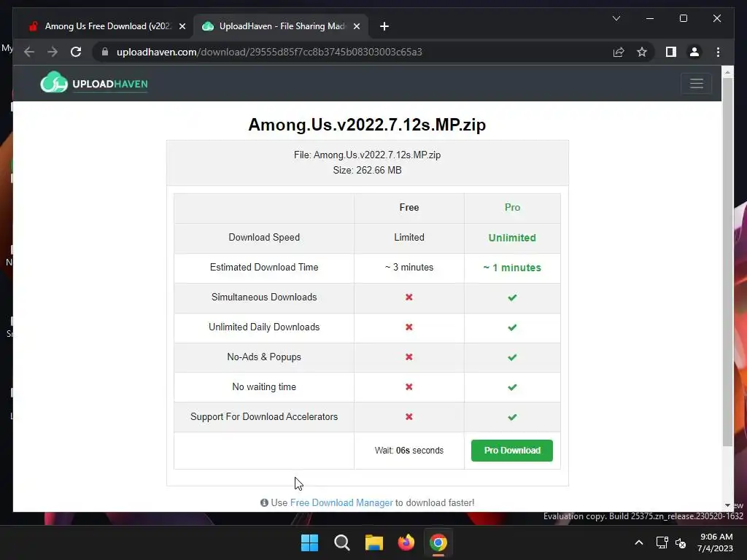Click the 'Wait: 06s seconds' countdown

click(x=409, y=451)
